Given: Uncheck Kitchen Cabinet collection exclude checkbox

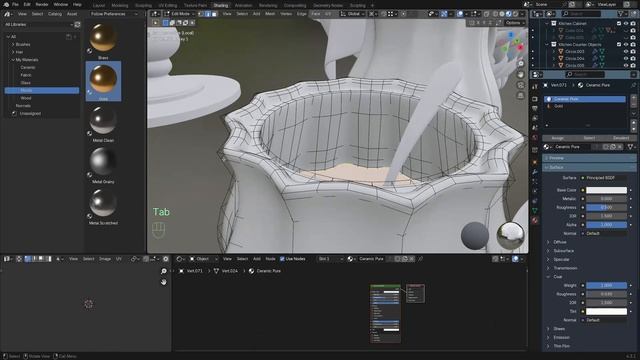Looking at the screenshot, I should pyautogui.click(x=619, y=24).
